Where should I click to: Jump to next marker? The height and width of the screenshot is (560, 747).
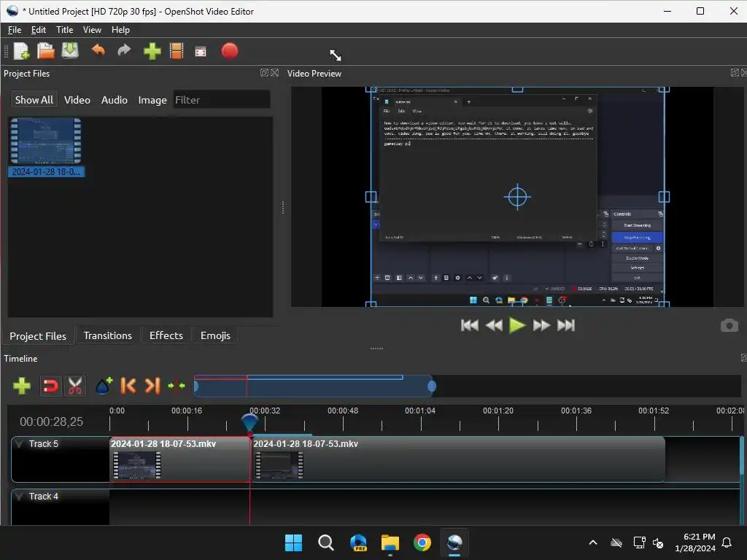point(152,386)
